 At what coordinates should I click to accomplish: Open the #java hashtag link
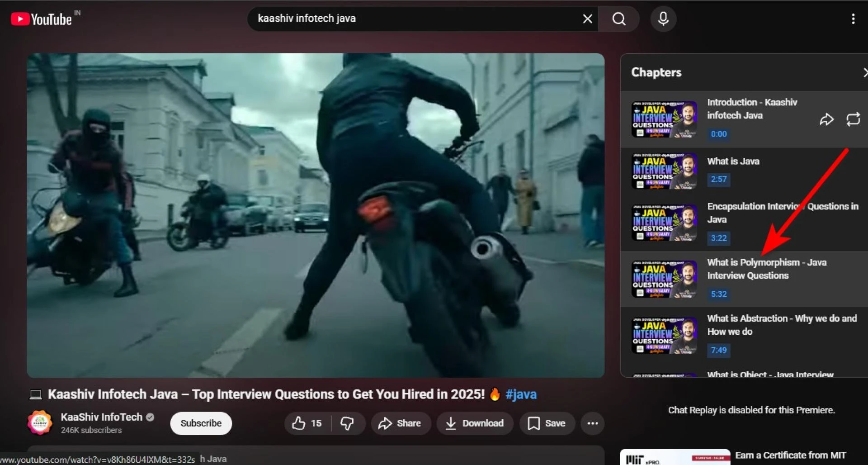point(521,394)
